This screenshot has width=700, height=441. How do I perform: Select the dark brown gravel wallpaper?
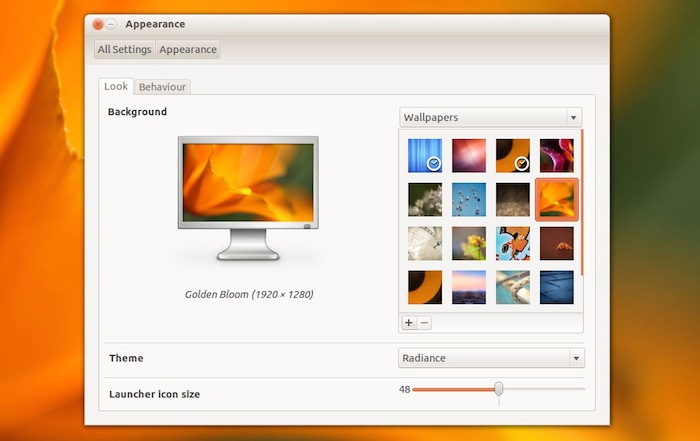(x=512, y=200)
